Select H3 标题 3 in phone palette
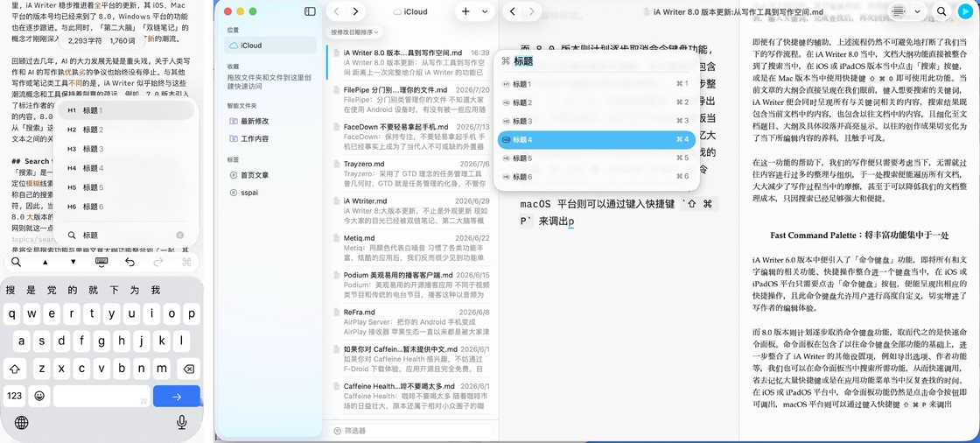 (x=126, y=149)
